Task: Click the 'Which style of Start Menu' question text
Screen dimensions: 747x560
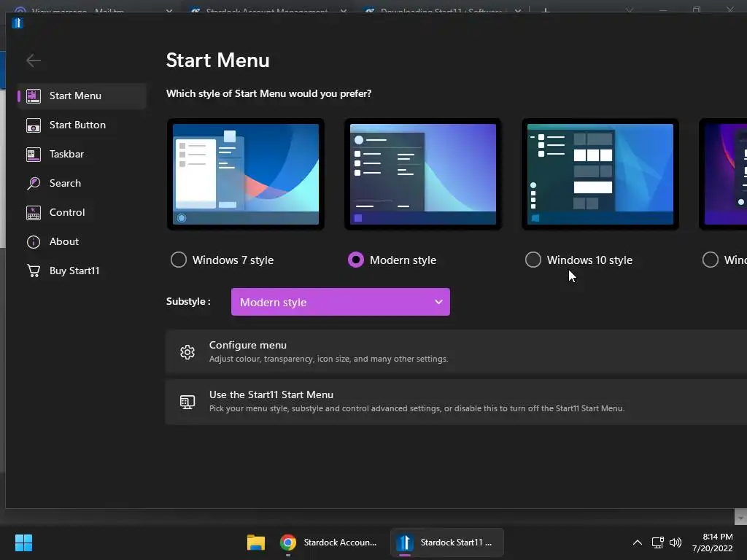Action: tap(268, 94)
